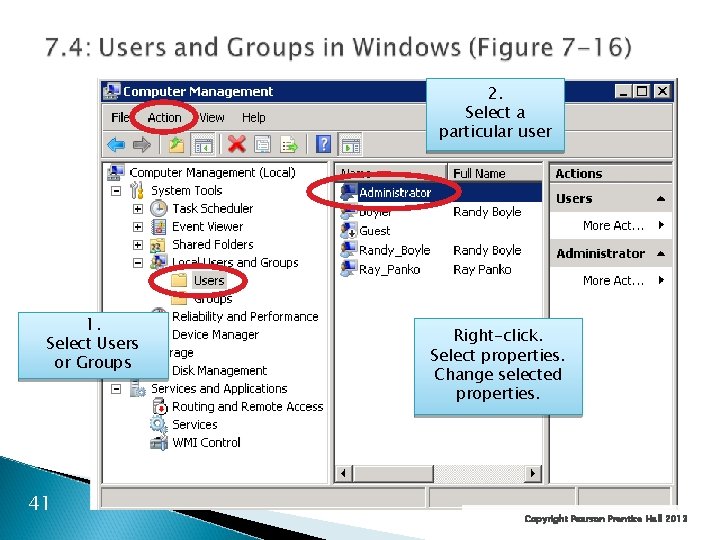The image size is (720, 540).
Task: Toggle the Show/Hide Action Pane icon
Action: coord(350,145)
